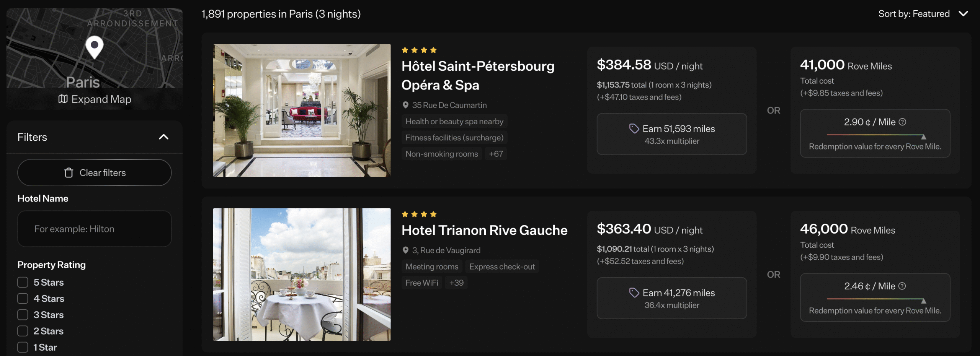Open Hotel Trianon Rive Gauche listing title
Image resolution: width=980 pixels, height=356 pixels.
tap(484, 231)
